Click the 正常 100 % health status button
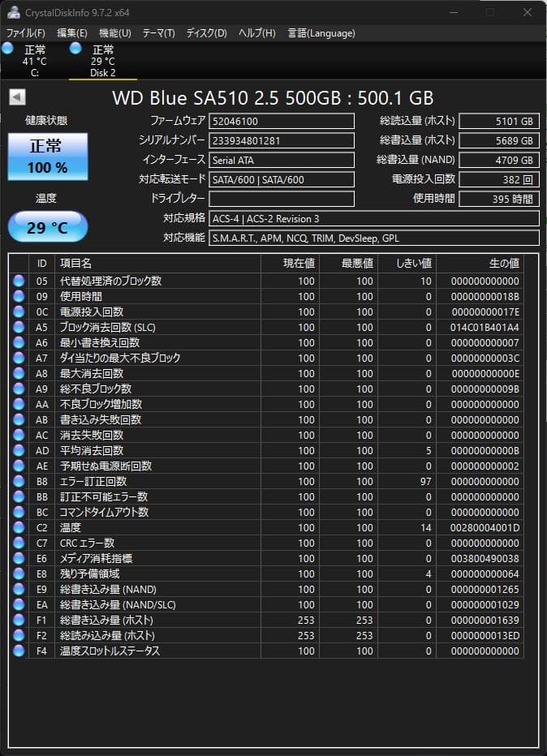547x756 pixels. tap(48, 157)
